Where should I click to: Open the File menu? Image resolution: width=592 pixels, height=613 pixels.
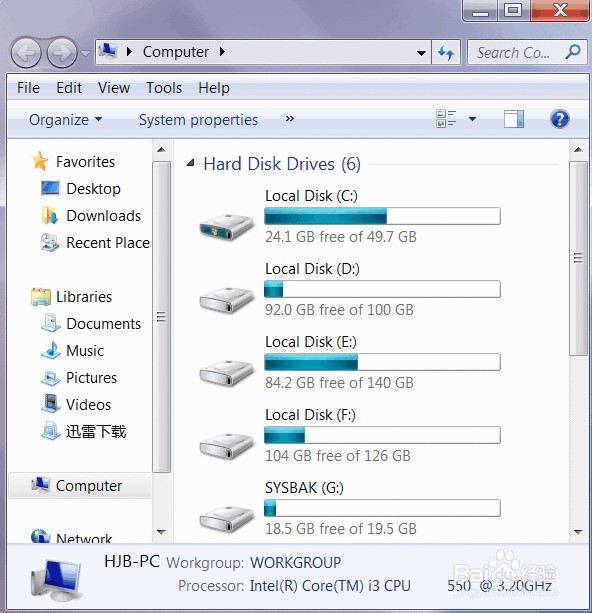(28, 88)
